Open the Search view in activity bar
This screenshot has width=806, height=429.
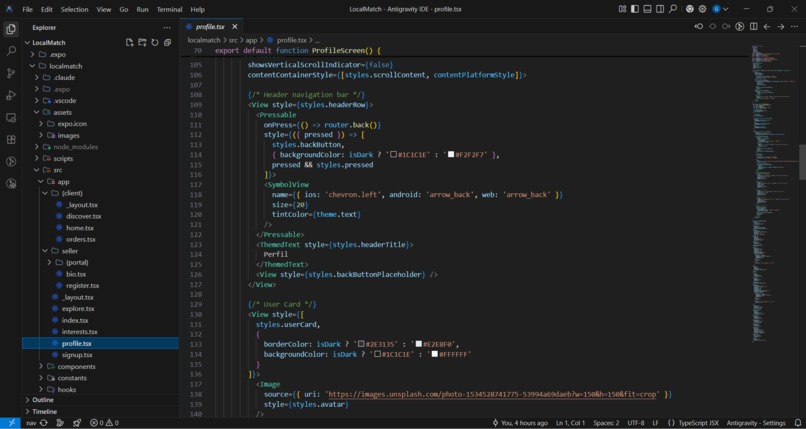click(11, 51)
